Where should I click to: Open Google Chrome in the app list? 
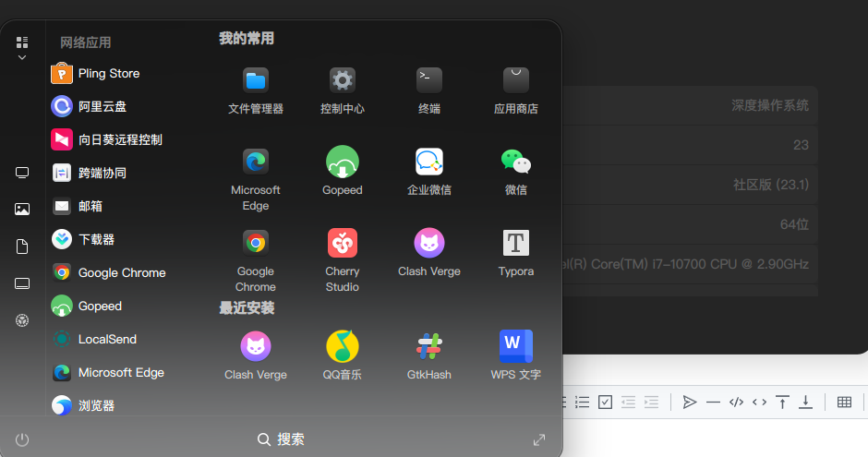[x=109, y=272]
